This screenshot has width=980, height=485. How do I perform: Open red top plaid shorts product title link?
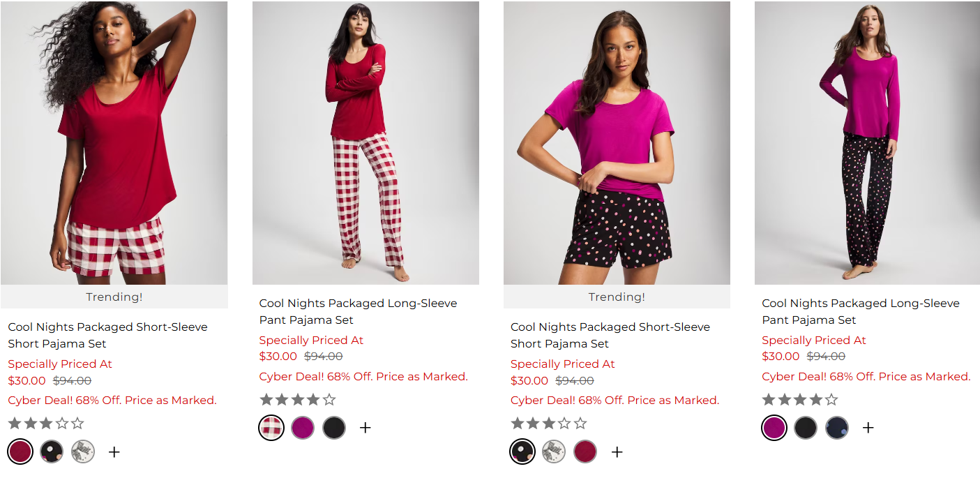(x=107, y=335)
